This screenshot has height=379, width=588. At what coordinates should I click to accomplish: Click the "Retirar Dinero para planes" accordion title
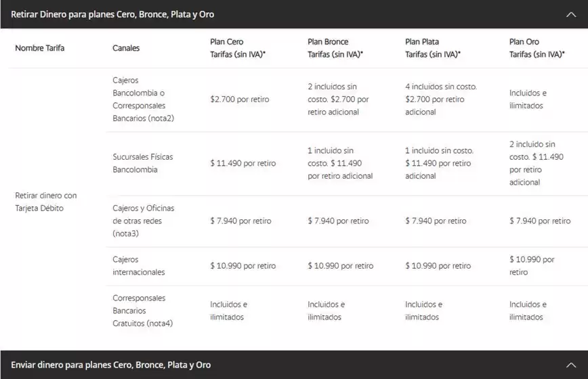tap(112, 14)
